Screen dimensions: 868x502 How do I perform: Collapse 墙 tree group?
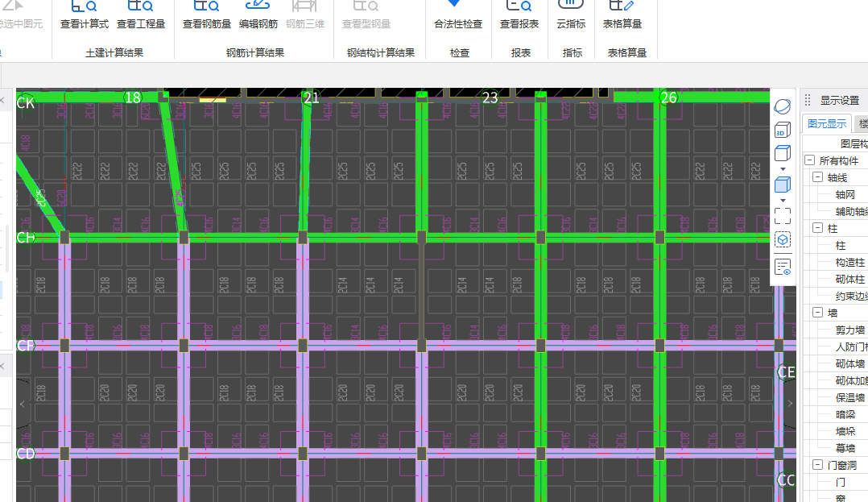click(x=817, y=313)
